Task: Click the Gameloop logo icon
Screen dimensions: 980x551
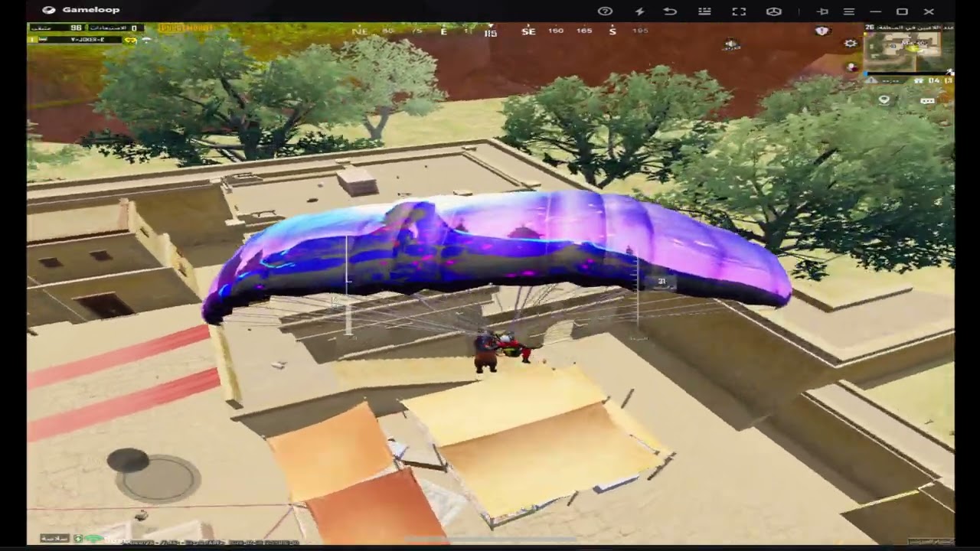Action: [49, 10]
